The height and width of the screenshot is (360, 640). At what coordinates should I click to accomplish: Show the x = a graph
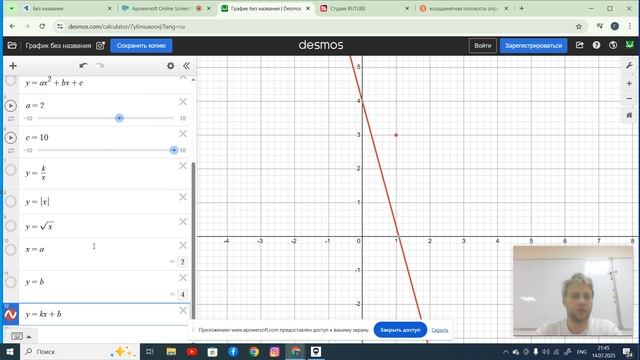point(11,249)
